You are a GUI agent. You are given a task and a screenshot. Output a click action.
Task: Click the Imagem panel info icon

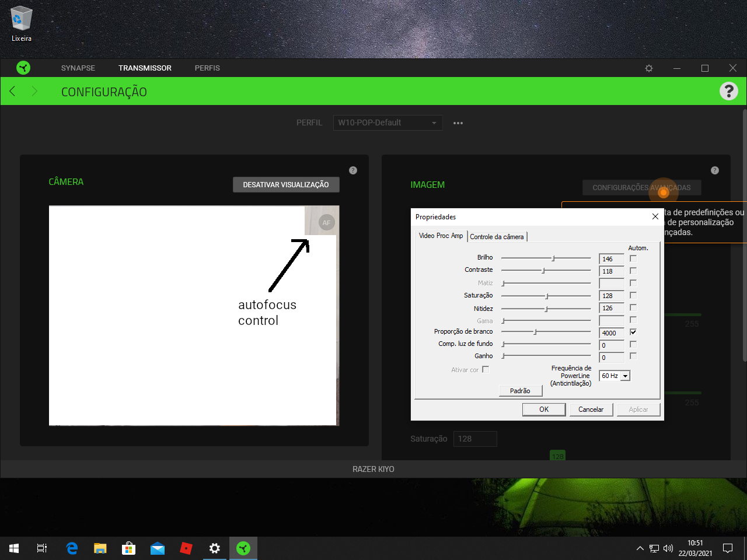tap(715, 170)
